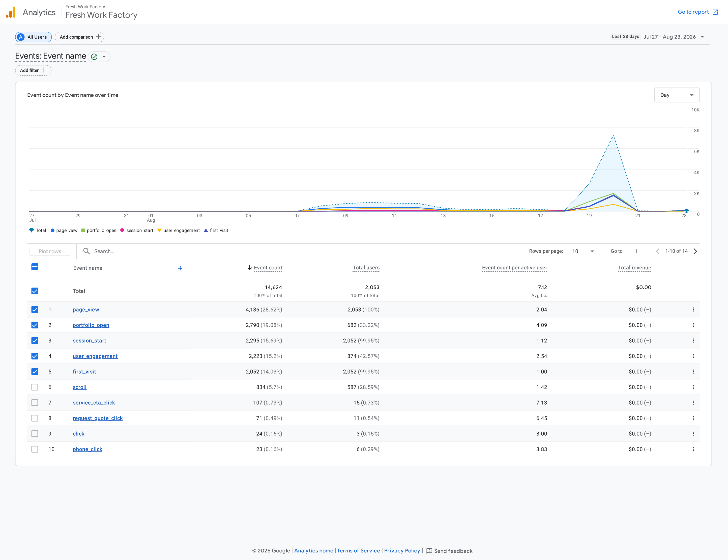The height and width of the screenshot is (560, 728).
Task: Click the Plot rows button
Action: coord(50,251)
